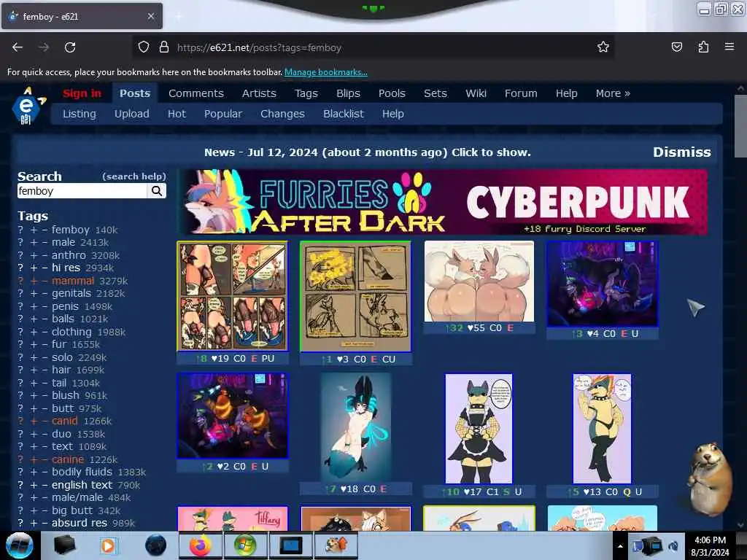Select the Blacklist submenu item
The height and width of the screenshot is (560, 747).
(343, 114)
